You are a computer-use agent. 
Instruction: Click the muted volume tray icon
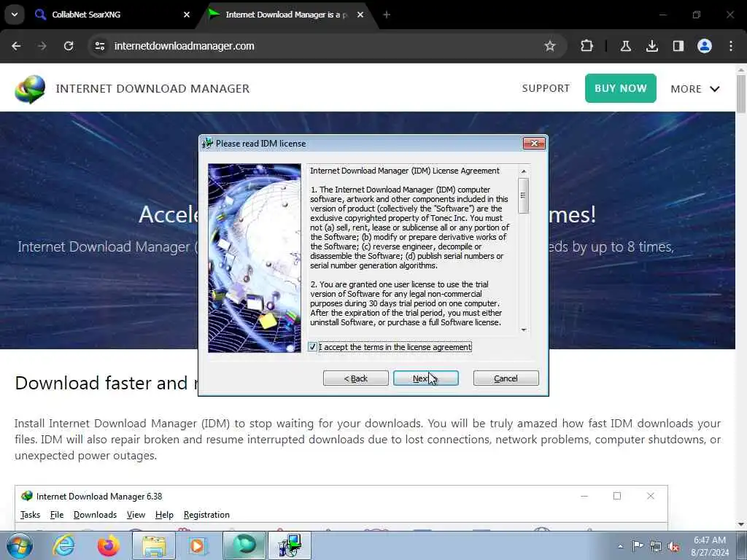point(673,547)
